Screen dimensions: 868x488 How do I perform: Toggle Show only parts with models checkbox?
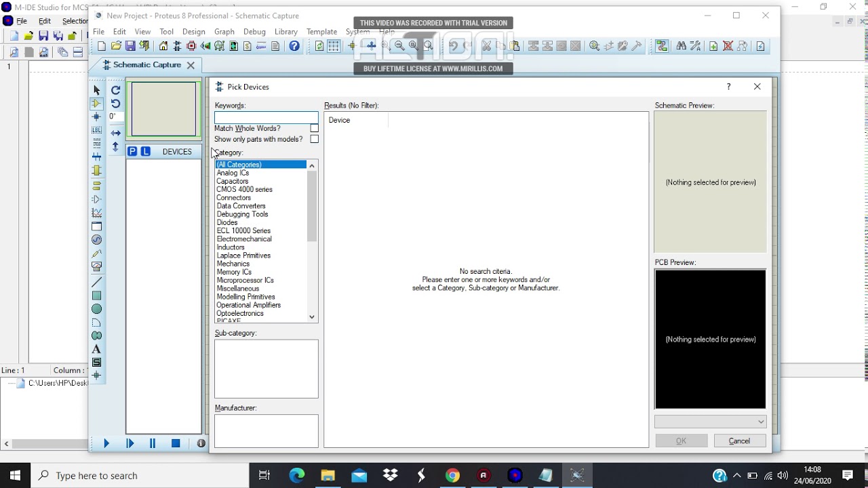click(314, 139)
